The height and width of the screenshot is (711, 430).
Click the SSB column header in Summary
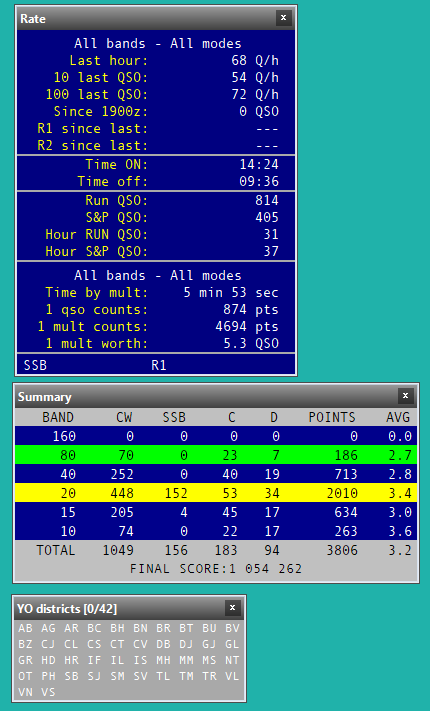(x=174, y=417)
